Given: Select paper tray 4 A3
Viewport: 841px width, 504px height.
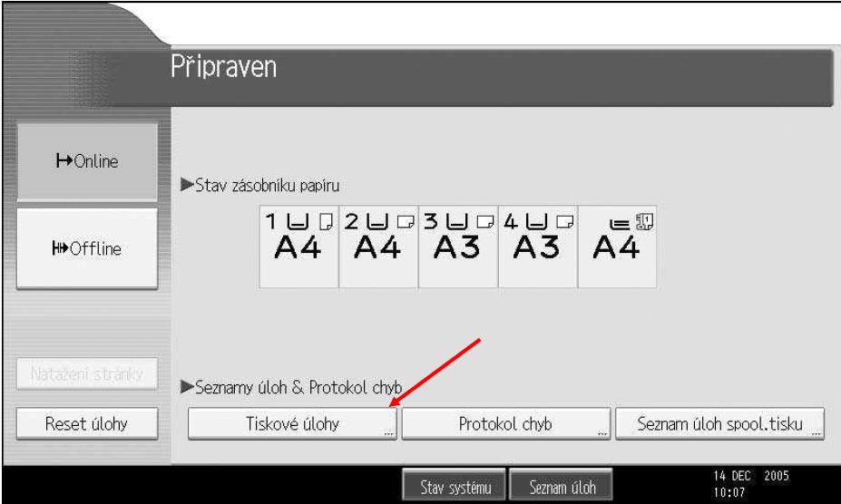Looking at the screenshot, I should 538,247.
